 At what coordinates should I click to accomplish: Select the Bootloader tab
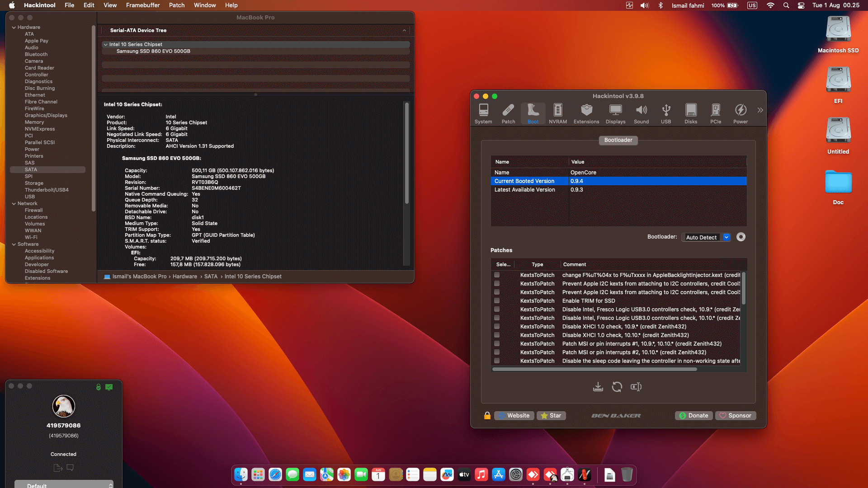(x=618, y=140)
